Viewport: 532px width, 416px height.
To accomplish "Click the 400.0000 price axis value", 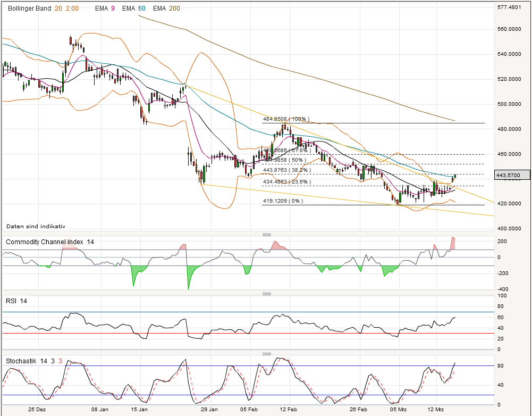I will pyautogui.click(x=509, y=229).
